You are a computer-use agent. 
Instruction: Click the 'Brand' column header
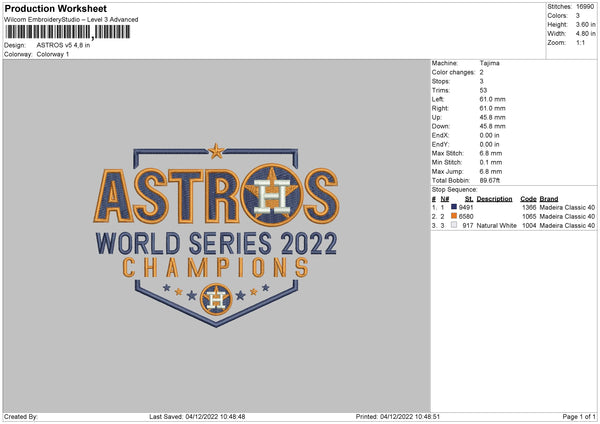pyautogui.click(x=549, y=199)
